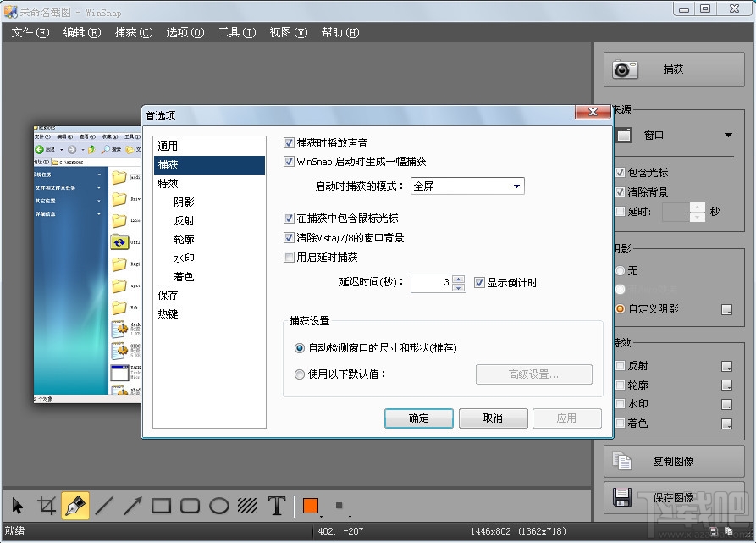Increase 延迟时间 using the up stepper
The height and width of the screenshot is (543, 756).
click(x=457, y=279)
